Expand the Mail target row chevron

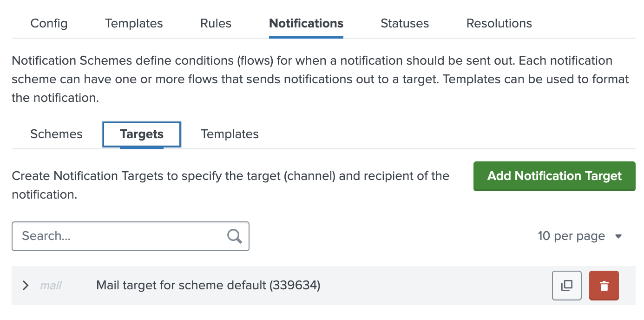(26, 286)
